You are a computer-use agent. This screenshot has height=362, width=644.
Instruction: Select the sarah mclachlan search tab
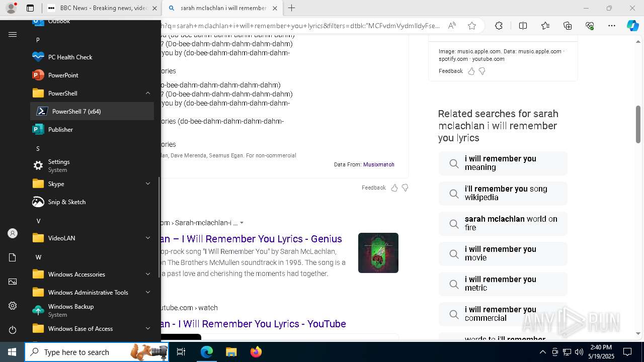click(223, 8)
